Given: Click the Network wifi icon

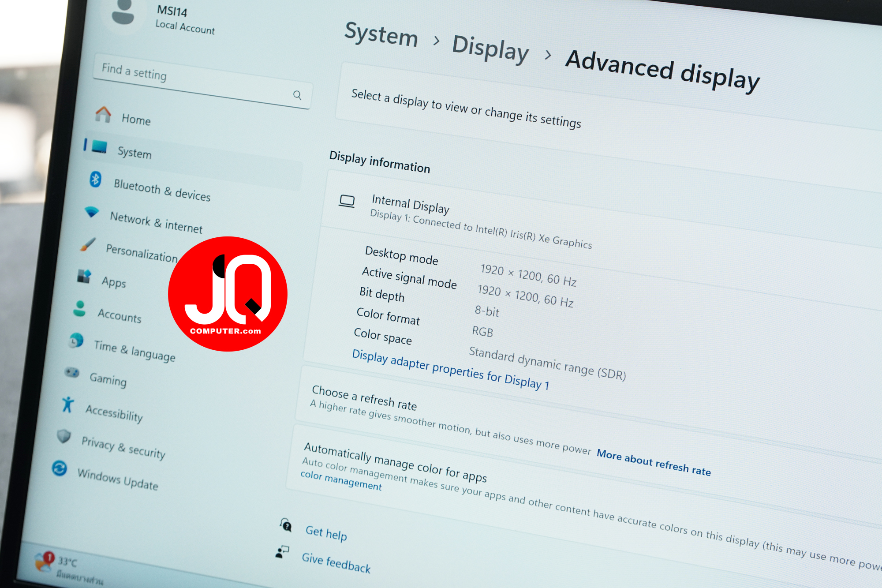Looking at the screenshot, I should tap(92, 212).
